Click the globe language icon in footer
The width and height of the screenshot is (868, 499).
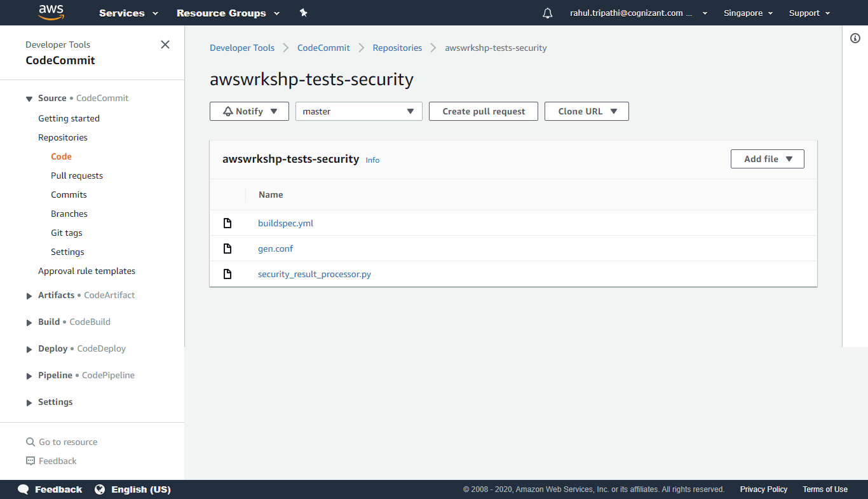tap(100, 489)
